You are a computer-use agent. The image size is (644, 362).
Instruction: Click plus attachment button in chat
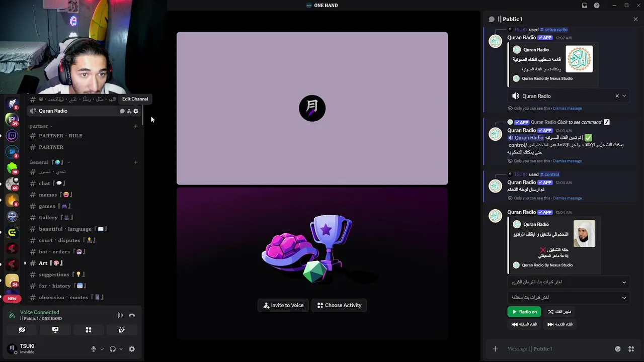click(x=495, y=349)
